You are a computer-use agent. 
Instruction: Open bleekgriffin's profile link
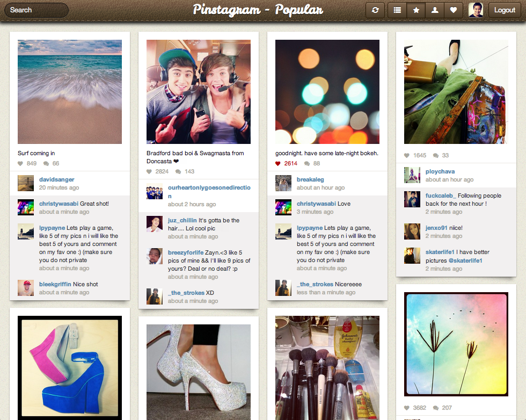pyautogui.click(x=55, y=284)
